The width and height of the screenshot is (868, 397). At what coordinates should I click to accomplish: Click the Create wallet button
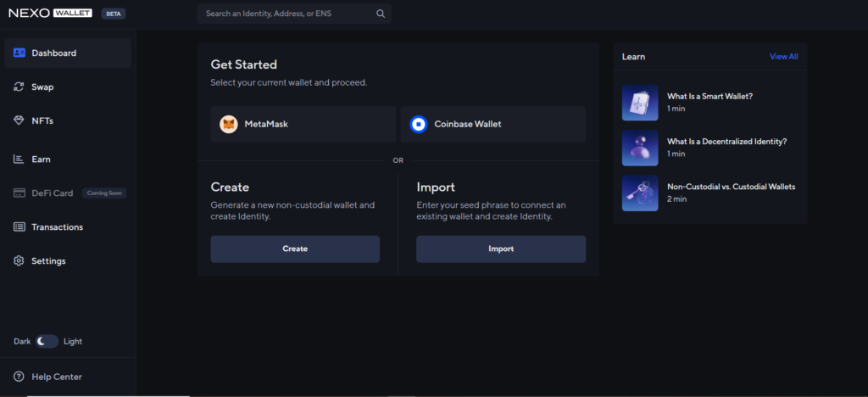(x=295, y=249)
